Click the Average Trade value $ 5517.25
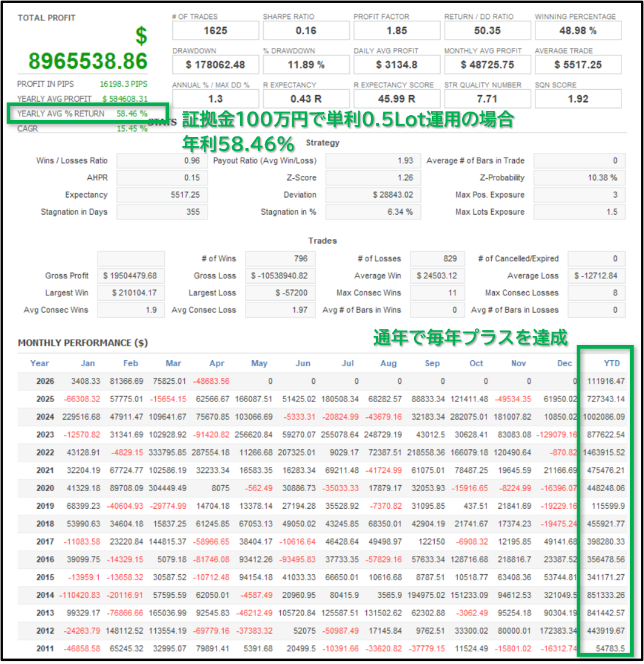 tap(578, 65)
